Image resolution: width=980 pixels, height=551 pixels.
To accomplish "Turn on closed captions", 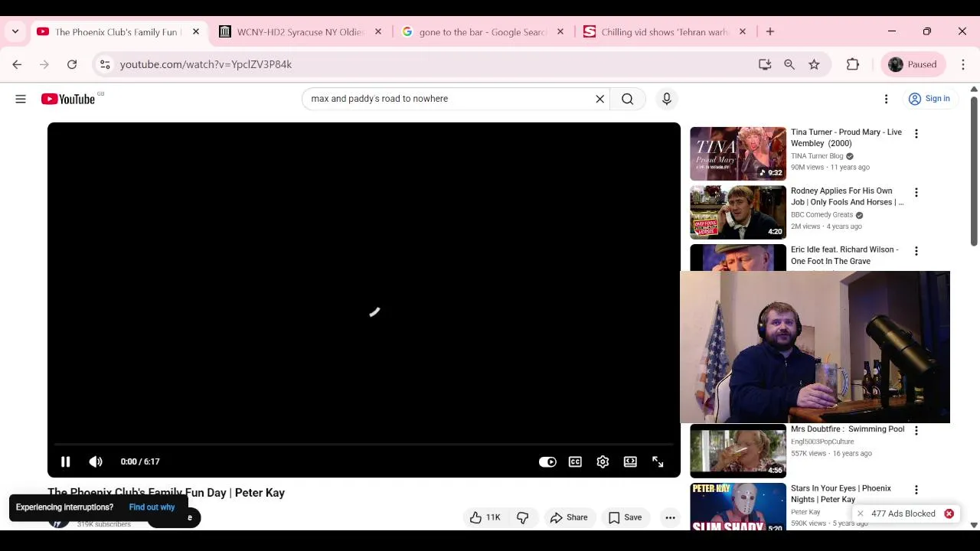I will (x=575, y=461).
